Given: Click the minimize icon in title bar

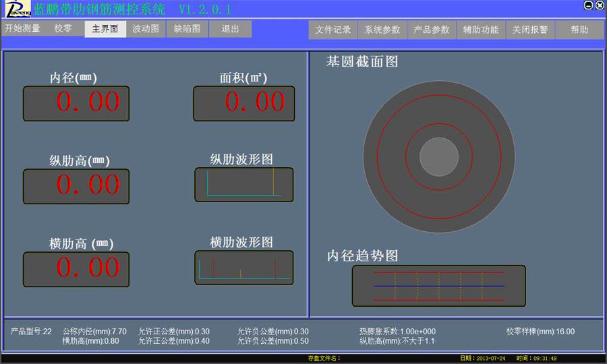Looking at the screenshot, I should coord(588,5).
